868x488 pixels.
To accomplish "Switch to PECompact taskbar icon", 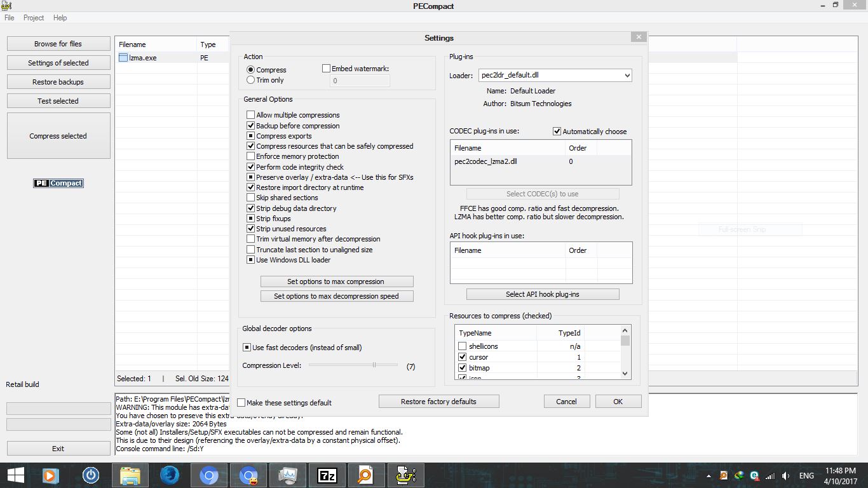I will [x=405, y=475].
